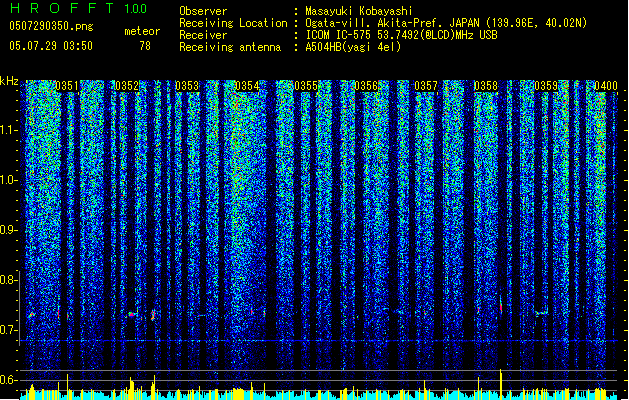Click the ICOM IC-575 receiver text
This screenshot has height=400, width=629.
[401, 35]
